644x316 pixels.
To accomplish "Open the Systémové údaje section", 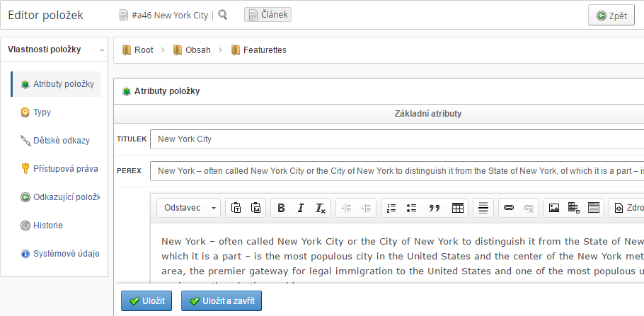I will [x=60, y=254].
